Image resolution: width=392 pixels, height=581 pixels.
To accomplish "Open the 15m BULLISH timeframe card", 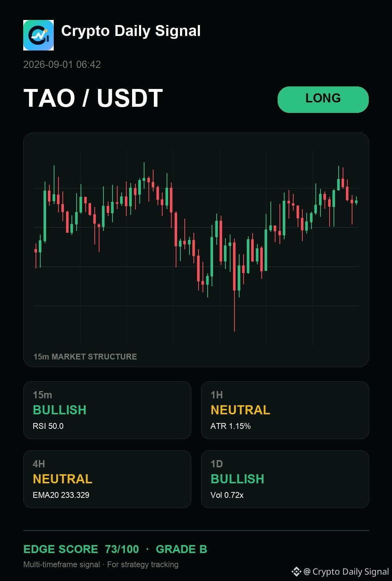I will pyautogui.click(x=107, y=410).
